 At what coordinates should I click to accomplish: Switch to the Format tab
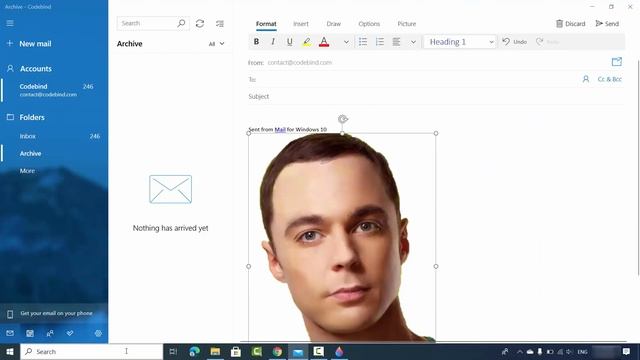(266, 24)
